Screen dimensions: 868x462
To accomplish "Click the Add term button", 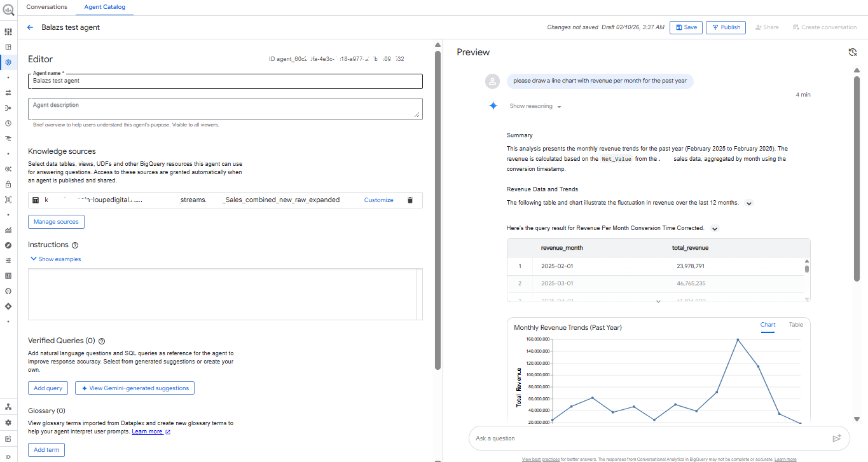I will point(46,450).
